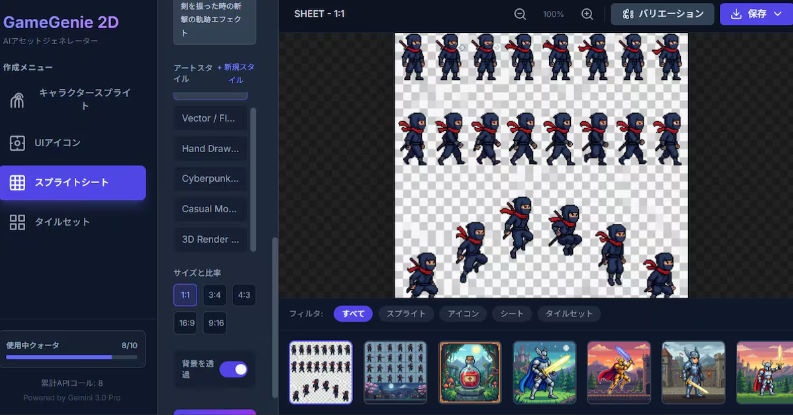Click the タイルセット four-squares icon
Screen dimensions: 793x415
17,222
